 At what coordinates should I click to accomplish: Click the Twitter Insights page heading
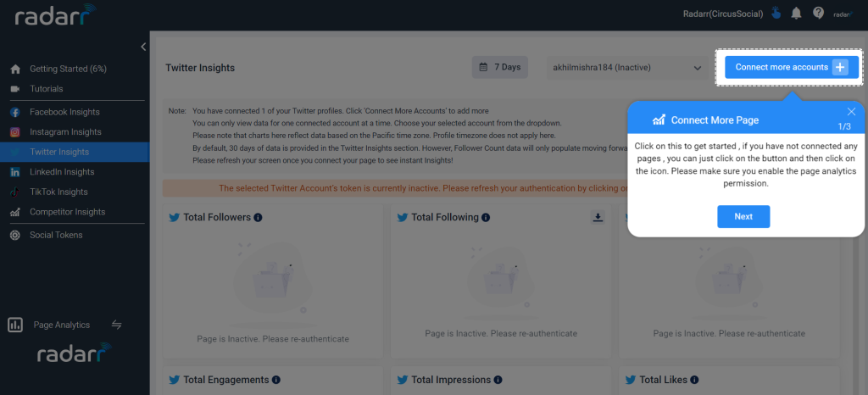point(200,68)
